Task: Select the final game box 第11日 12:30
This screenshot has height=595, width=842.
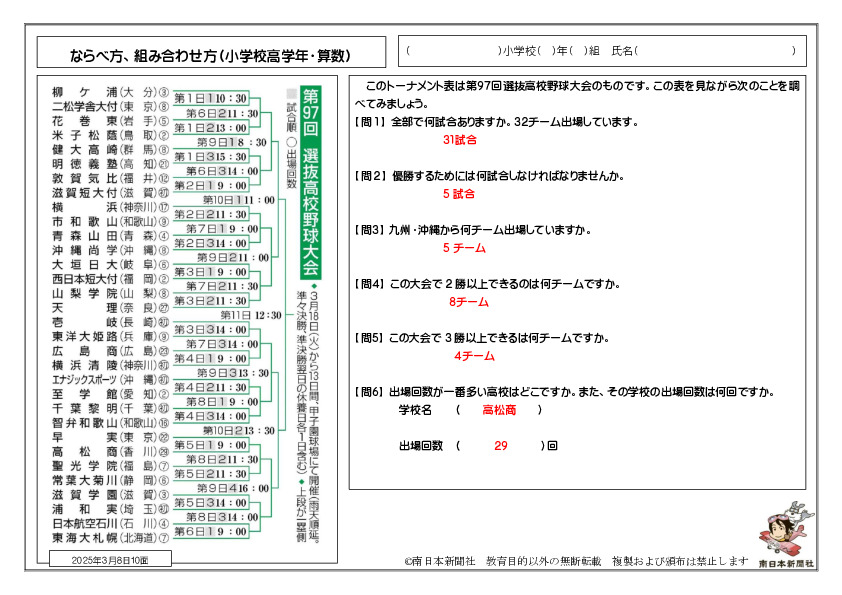Action: tap(251, 314)
